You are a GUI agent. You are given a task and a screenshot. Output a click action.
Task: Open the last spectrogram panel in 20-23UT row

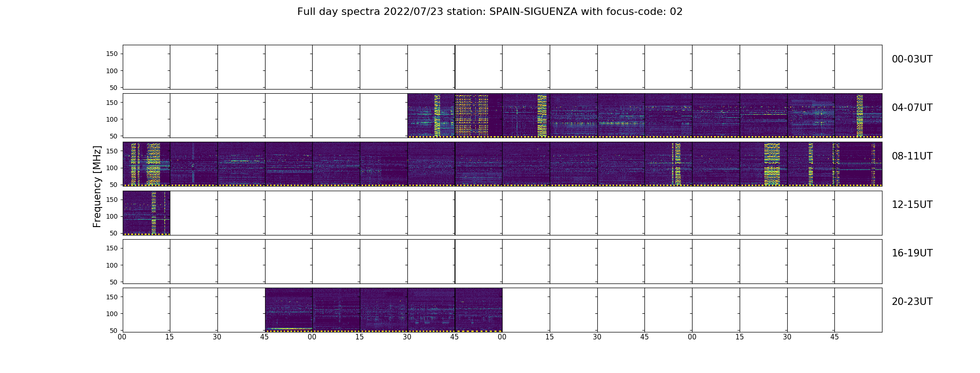(x=478, y=310)
